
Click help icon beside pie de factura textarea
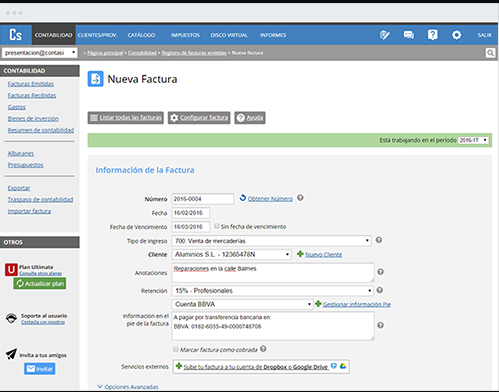pos(380,325)
